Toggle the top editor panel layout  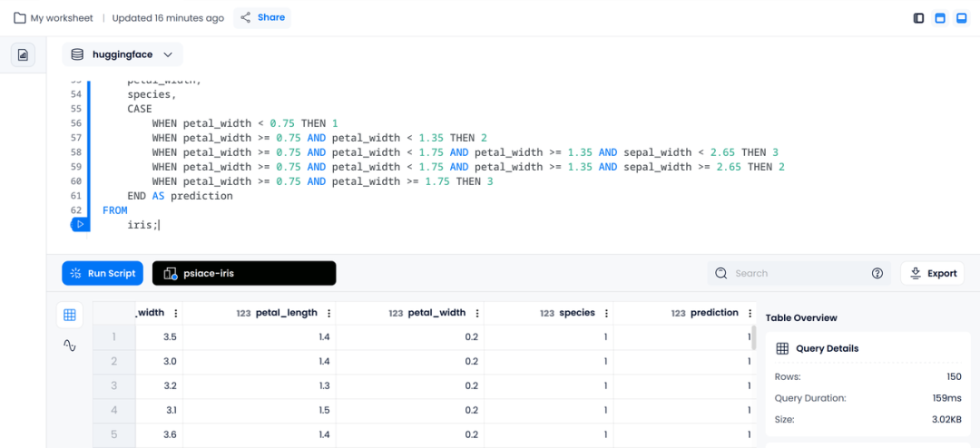coord(940,18)
